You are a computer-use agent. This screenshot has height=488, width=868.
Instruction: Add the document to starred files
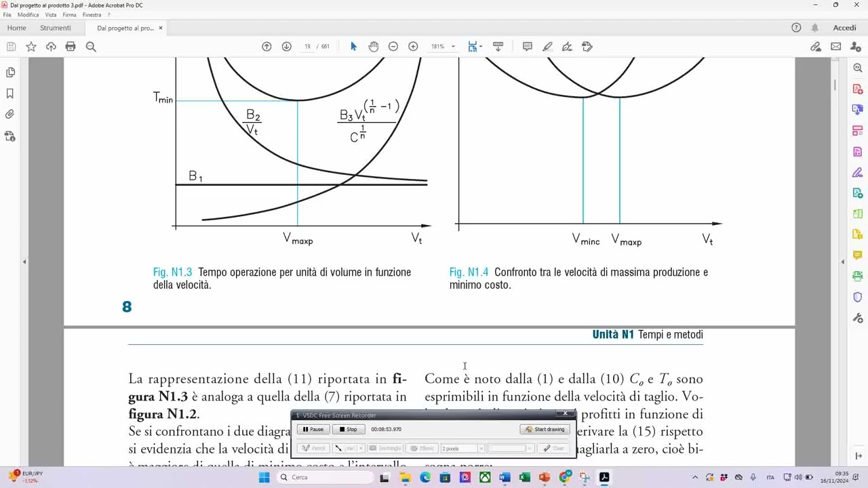31,47
